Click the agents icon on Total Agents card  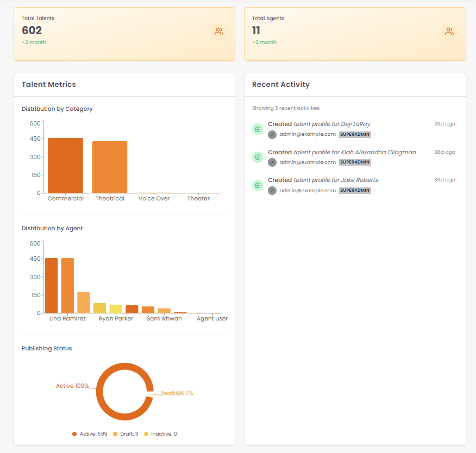(449, 32)
